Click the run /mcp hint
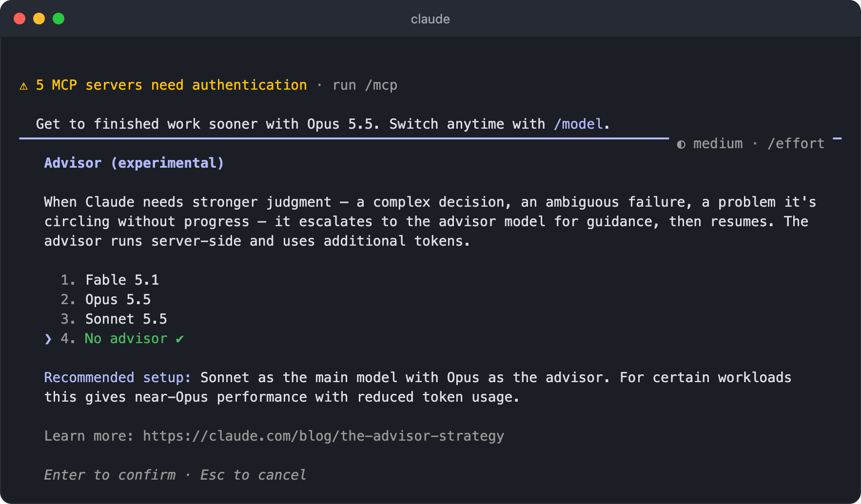Screen dimensions: 861x504 pyautogui.click(x=365, y=85)
